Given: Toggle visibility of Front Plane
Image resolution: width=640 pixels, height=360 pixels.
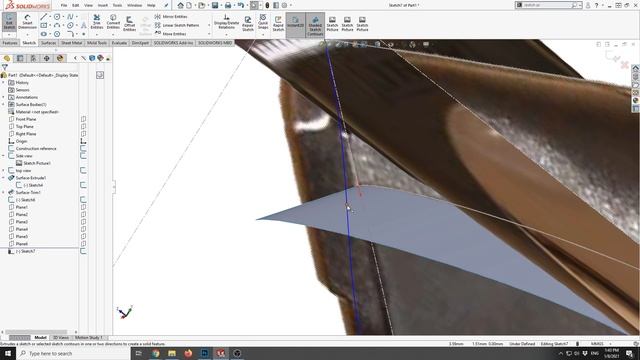Looking at the screenshot, I should pyautogui.click(x=83, y=119).
